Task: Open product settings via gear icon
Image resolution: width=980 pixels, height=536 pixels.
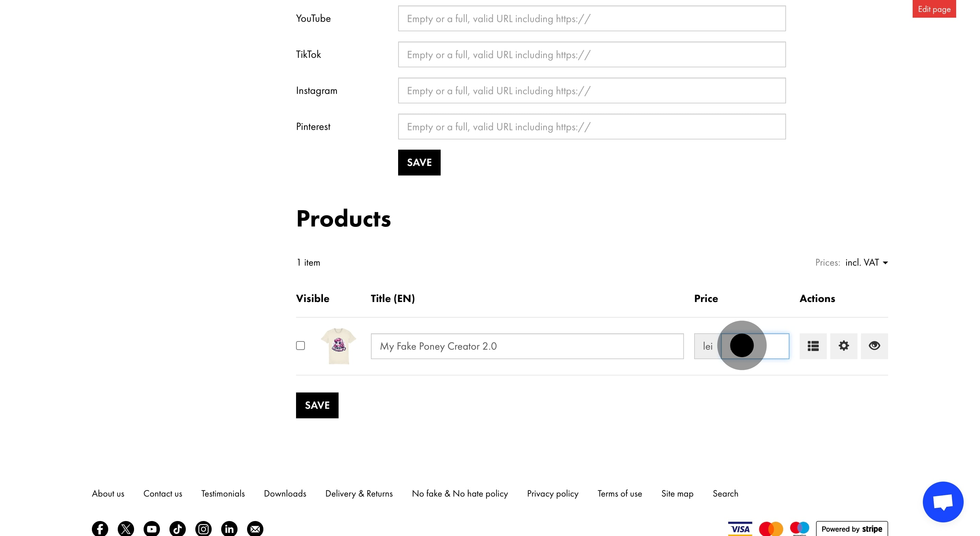Action: pyautogui.click(x=844, y=346)
